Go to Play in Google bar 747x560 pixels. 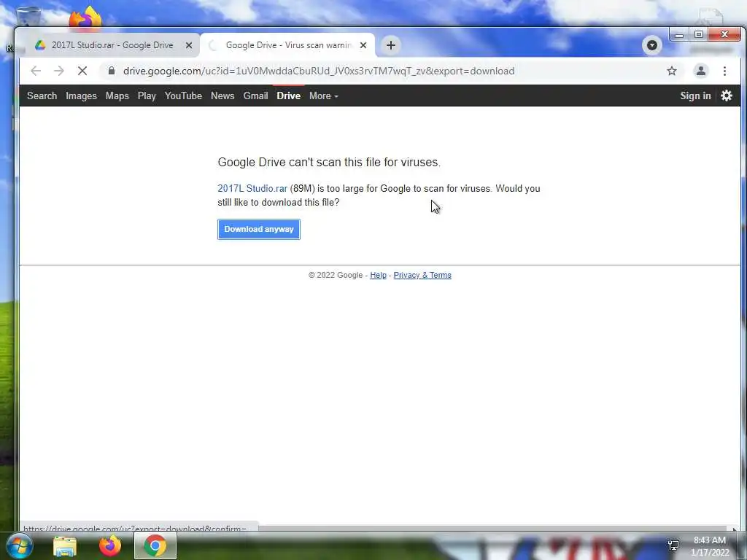click(147, 96)
